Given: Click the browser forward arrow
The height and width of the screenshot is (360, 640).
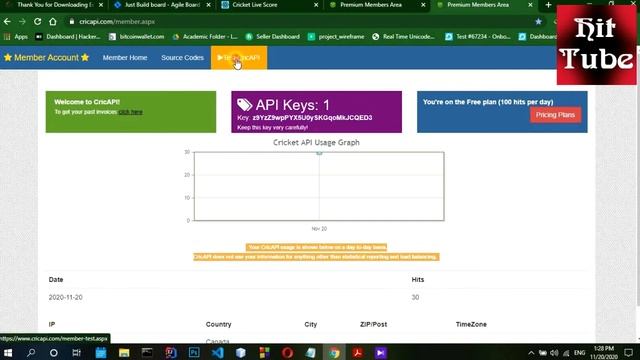Looking at the screenshot, I should point(22,22).
